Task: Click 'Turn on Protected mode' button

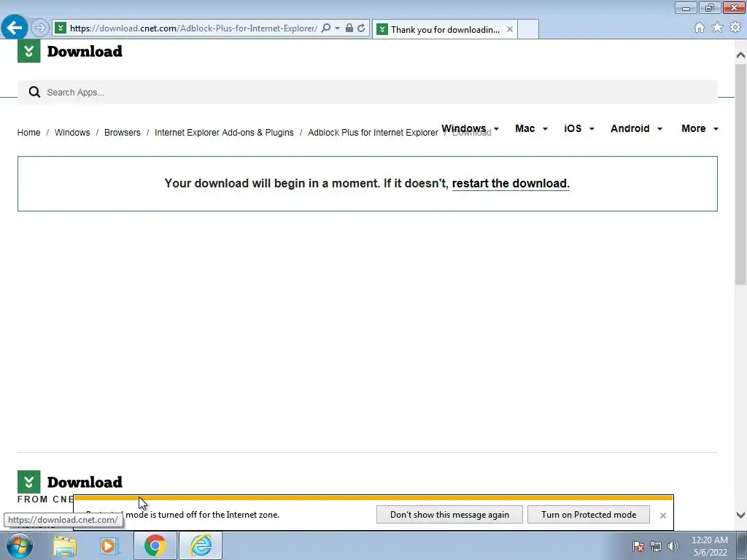Action: point(589,515)
